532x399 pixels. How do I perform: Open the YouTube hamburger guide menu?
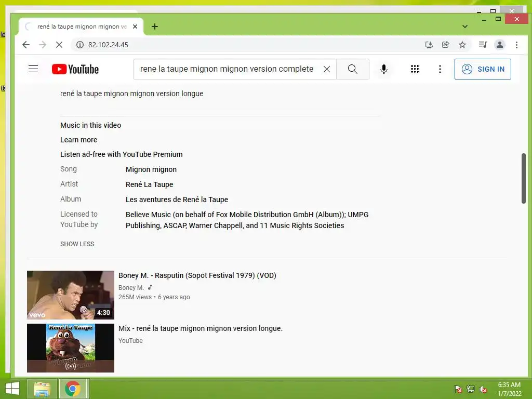(x=33, y=69)
